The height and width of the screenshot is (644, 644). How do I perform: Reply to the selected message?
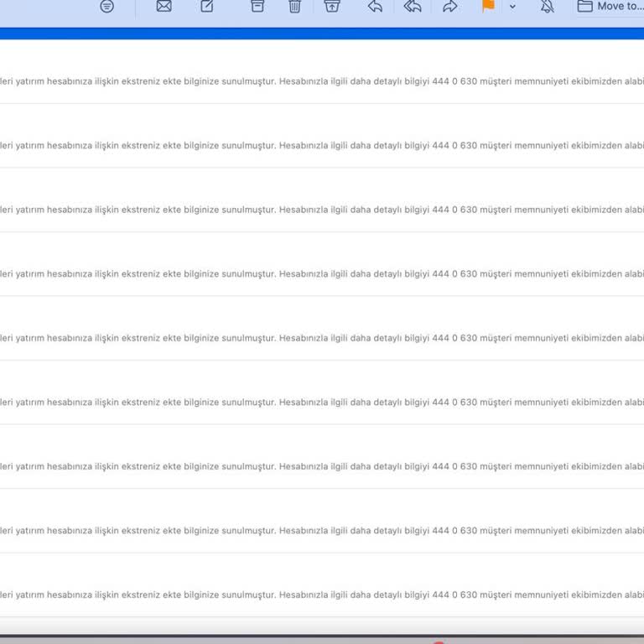375,6
